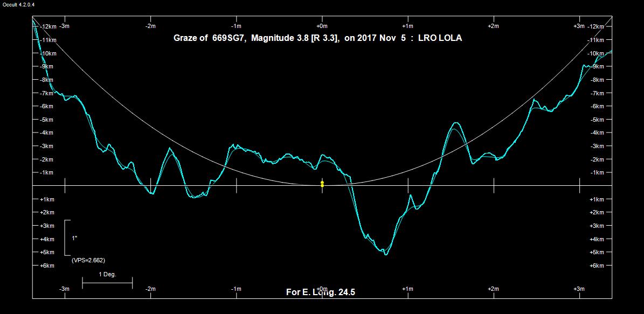Click the +3m tick label on bottom axis
Image resolution: width=644 pixels, height=314 pixels.
click(579, 289)
